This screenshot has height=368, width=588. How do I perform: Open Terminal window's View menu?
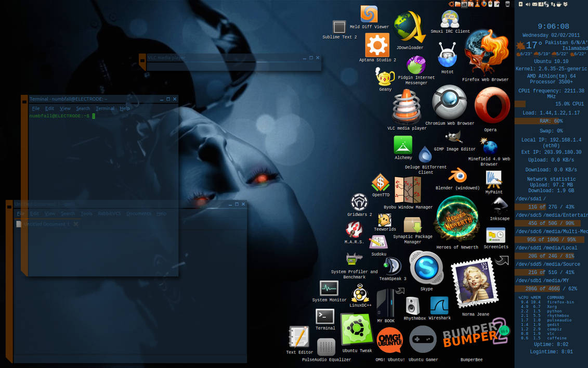click(65, 108)
